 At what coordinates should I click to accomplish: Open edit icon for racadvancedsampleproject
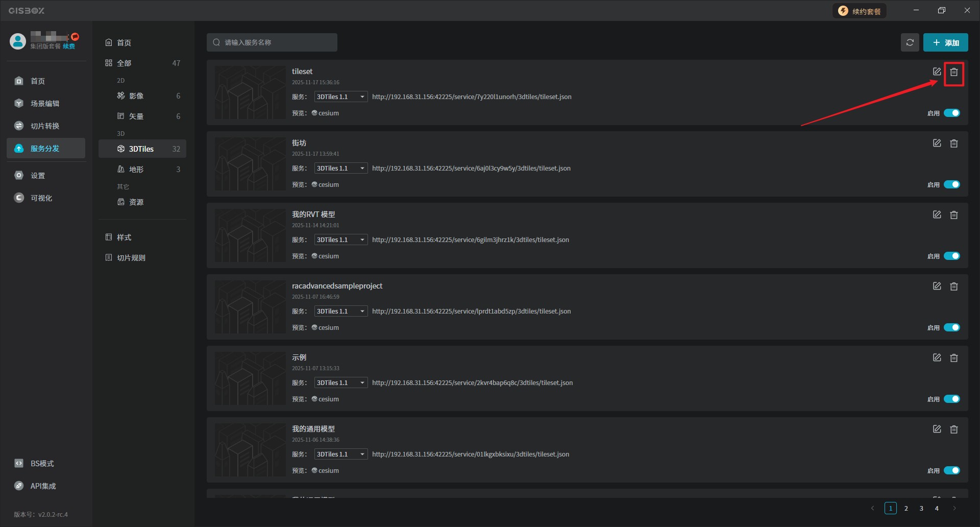click(937, 286)
